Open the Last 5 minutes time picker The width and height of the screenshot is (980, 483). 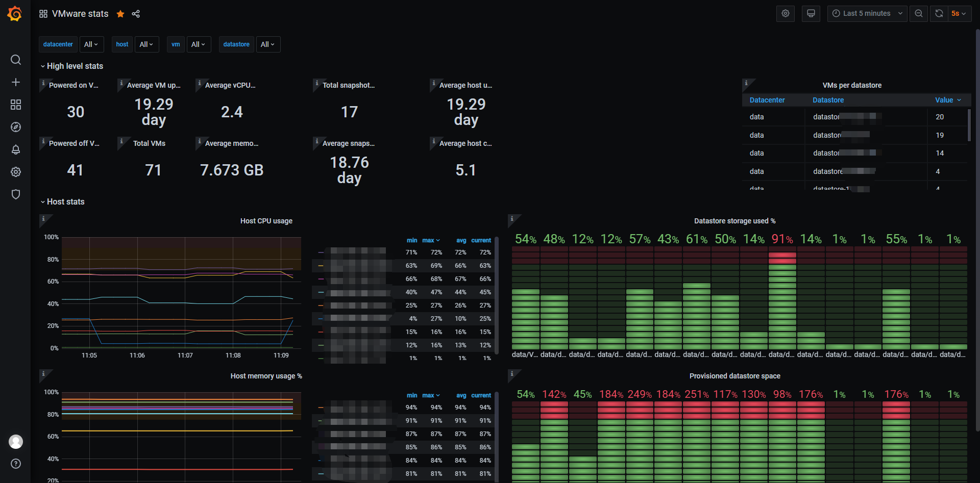click(x=867, y=14)
